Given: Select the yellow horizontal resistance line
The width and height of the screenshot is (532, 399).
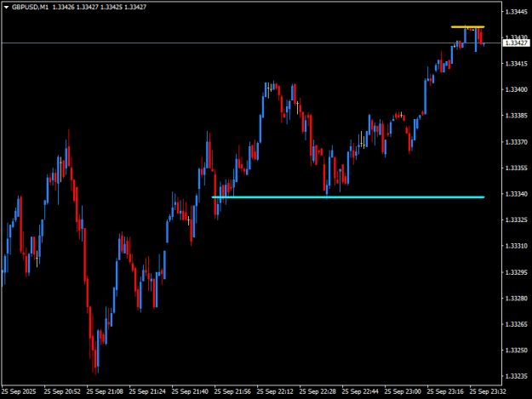Looking at the screenshot, I should point(467,26).
